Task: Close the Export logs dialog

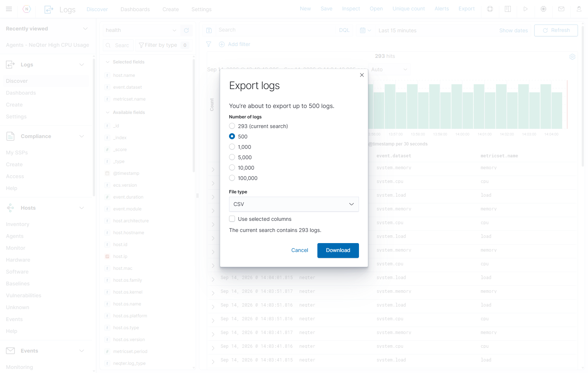Action: (362, 75)
